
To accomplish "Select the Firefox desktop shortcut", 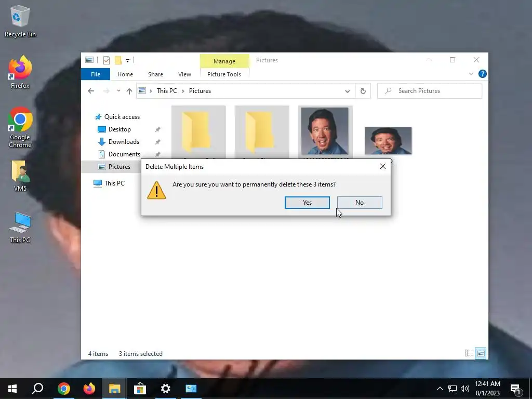I will point(20,72).
